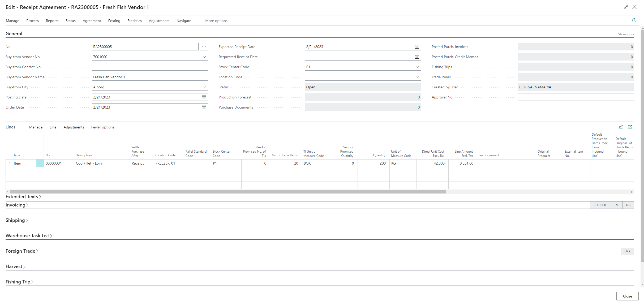The height and width of the screenshot is (306, 644).
Task: Click the Expected Receipt Date calendar icon
Action: pos(417,47)
